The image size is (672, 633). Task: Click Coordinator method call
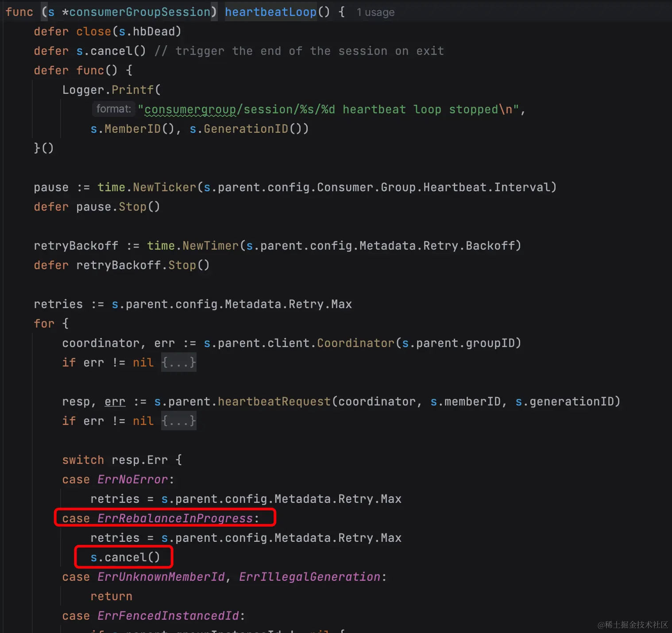coord(356,343)
